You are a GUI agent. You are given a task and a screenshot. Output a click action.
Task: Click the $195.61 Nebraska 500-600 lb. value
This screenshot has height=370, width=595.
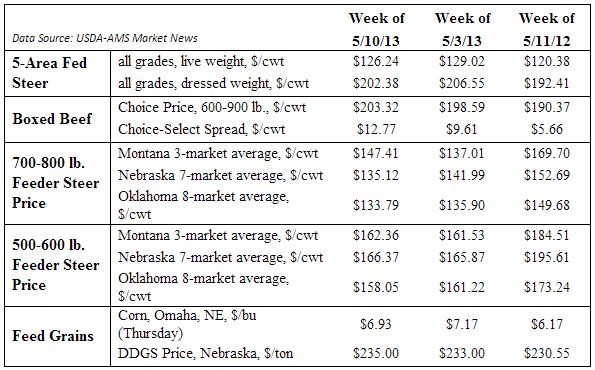(x=547, y=257)
